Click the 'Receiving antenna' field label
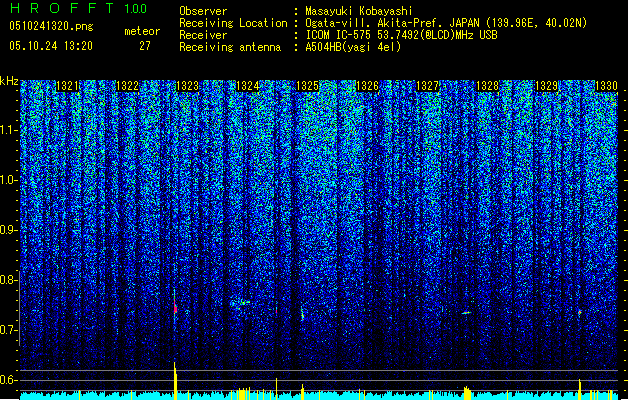The height and width of the screenshot is (400, 629). click(230, 47)
